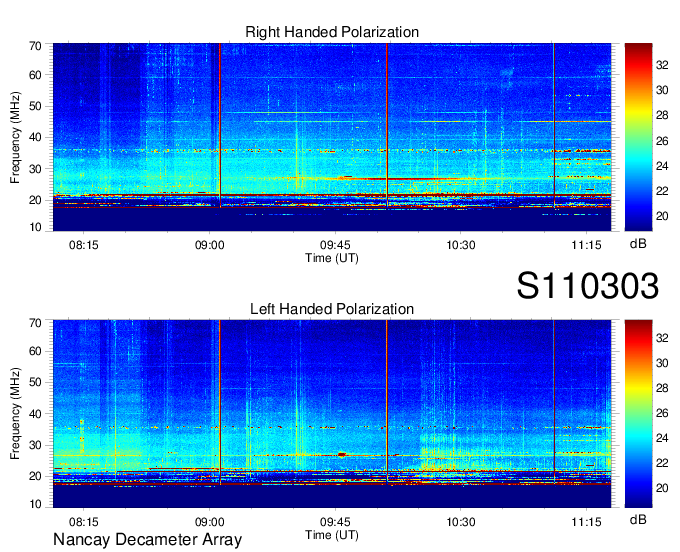Click the top plot's "Frequency (MHz)" axis label
The image size is (680, 552).
pyautogui.click(x=15, y=137)
